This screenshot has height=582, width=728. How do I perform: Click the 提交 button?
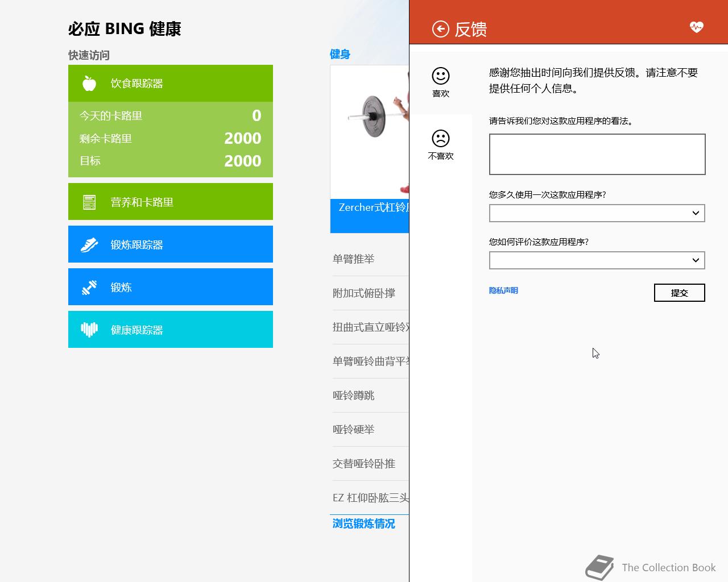point(680,293)
